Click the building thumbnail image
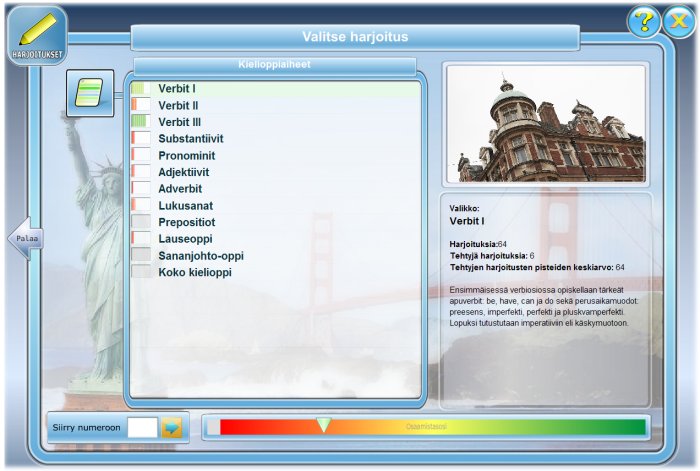The height and width of the screenshot is (471, 700). pyautogui.click(x=546, y=124)
